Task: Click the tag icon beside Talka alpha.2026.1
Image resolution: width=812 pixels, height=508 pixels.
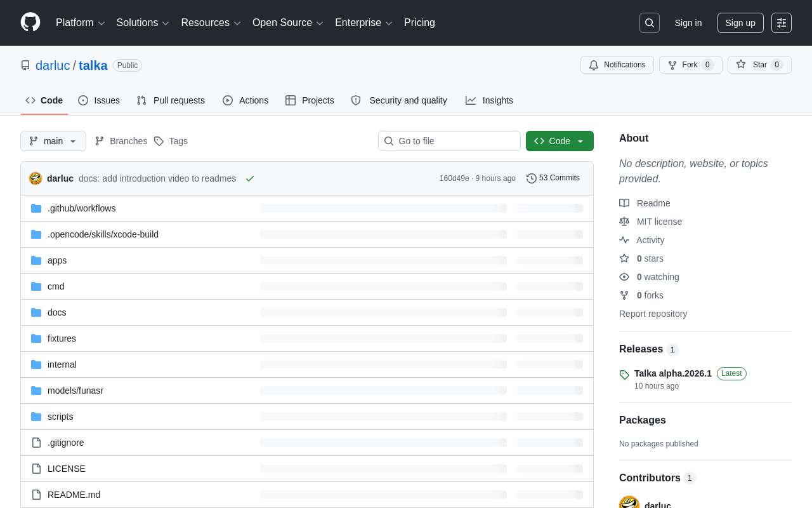Action: pyautogui.click(x=624, y=375)
